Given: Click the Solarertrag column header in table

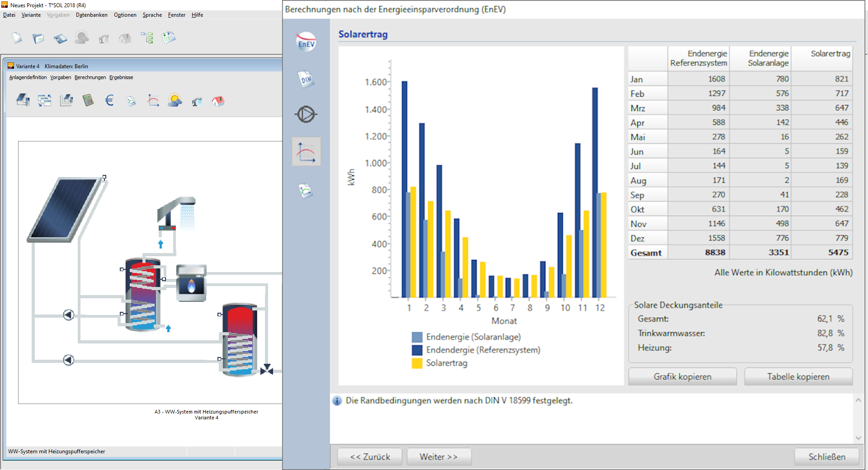Looking at the screenshot, I should tap(822, 58).
